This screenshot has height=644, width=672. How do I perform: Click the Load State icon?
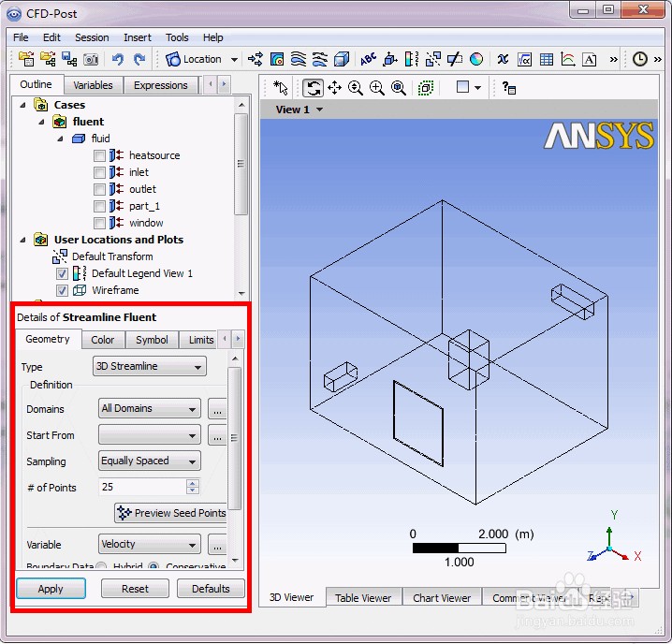point(48,59)
